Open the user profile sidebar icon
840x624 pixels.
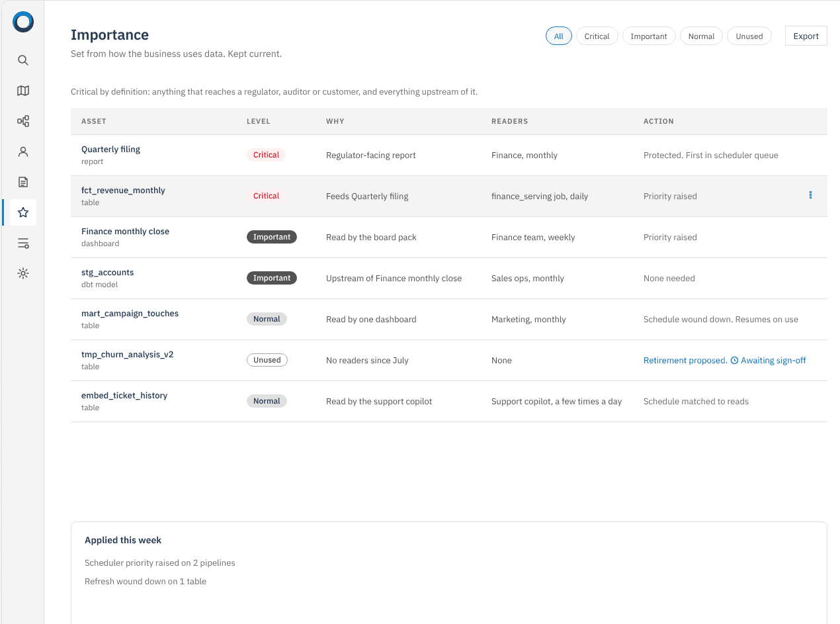pos(23,152)
